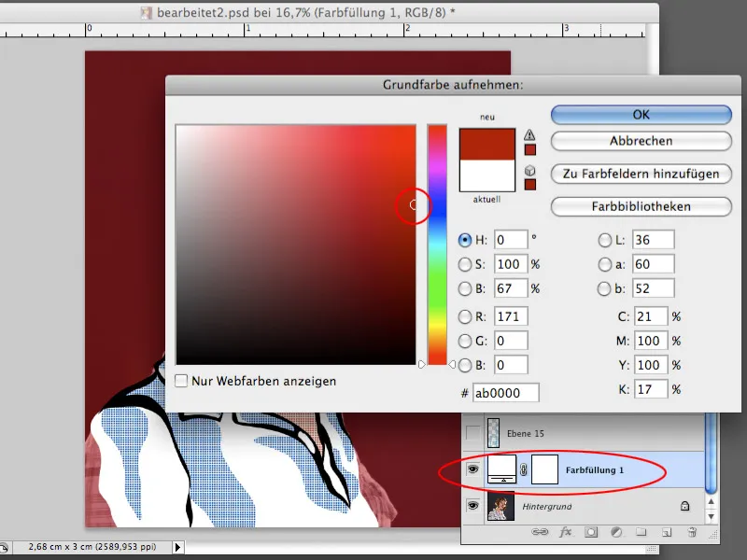Screen dimensions: 747x560
Task: Click the C cyan input field showing 21
Action: (x=651, y=316)
